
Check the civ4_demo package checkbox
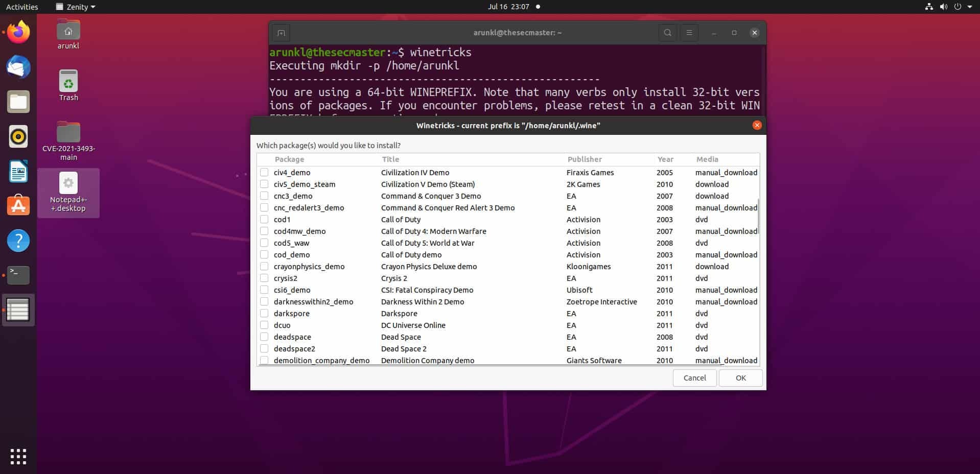pyautogui.click(x=264, y=172)
